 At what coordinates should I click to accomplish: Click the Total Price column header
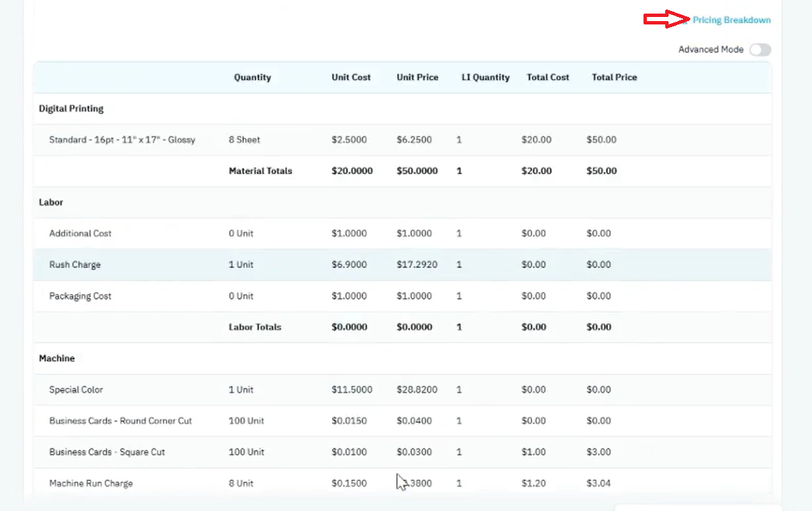(x=614, y=77)
